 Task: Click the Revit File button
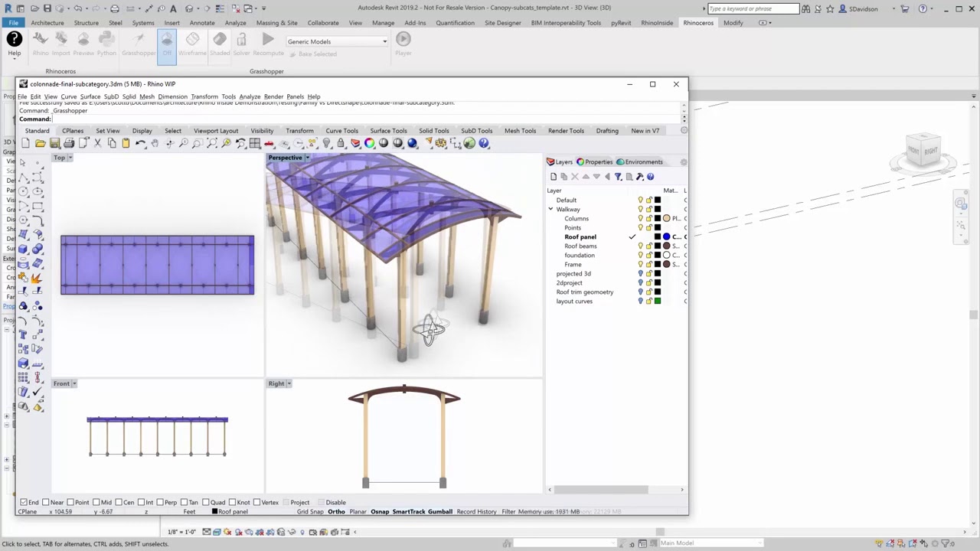tap(14, 23)
